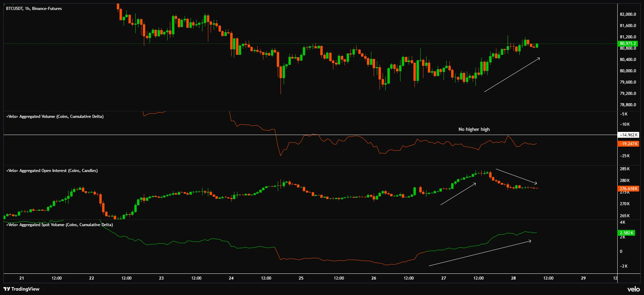644x295 pixels.
Task: Click the date 28 on time axis
Action: 513,278
